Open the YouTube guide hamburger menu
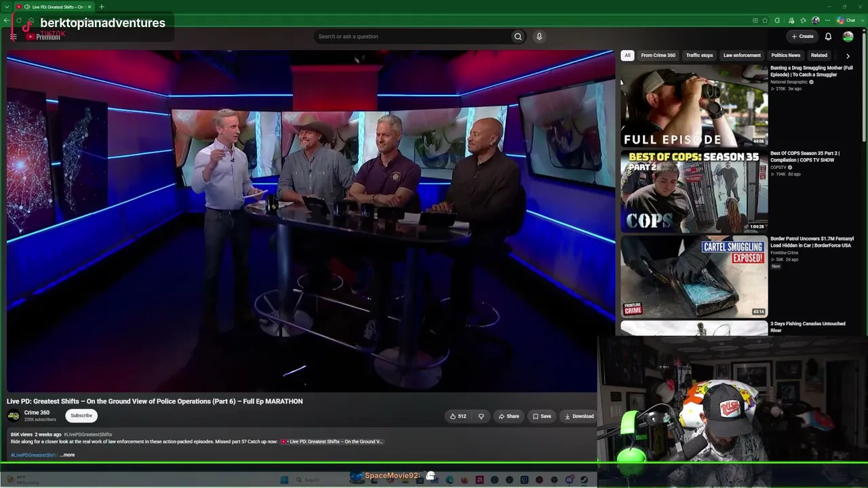 (13, 37)
